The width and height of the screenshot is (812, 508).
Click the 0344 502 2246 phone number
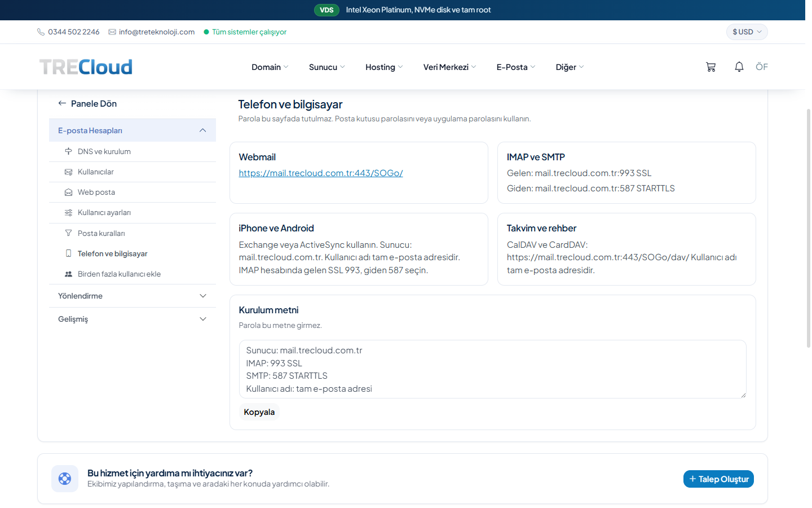(74, 32)
